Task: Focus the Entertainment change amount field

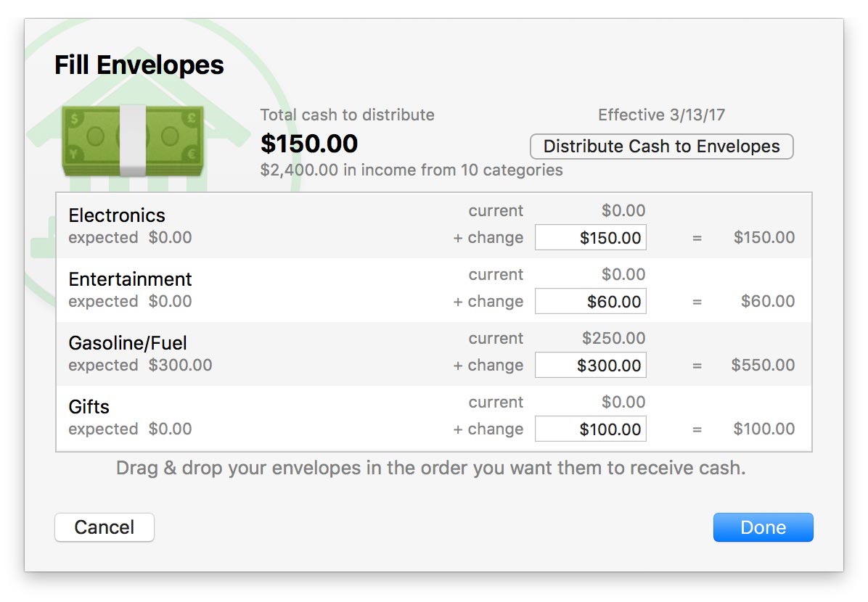Action: tap(590, 302)
